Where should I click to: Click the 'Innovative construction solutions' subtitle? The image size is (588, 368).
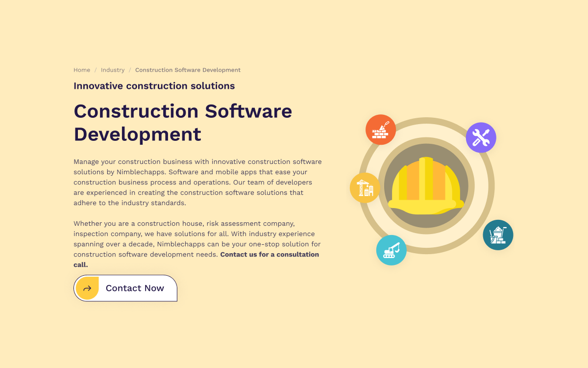coord(154,85)
